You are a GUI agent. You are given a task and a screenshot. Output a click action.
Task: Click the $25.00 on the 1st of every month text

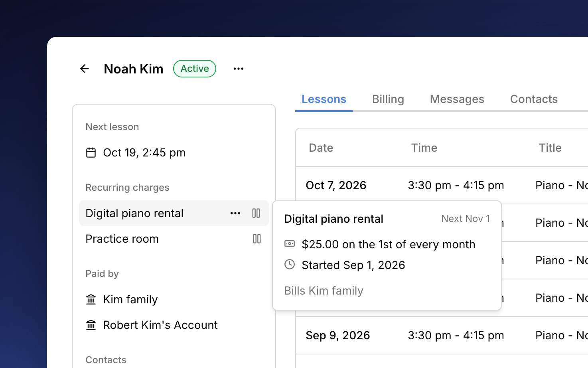point(389,244)
